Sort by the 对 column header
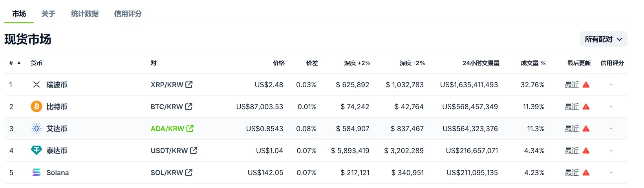Image resolution: width=644 pixels, height=188 pixels. pos(154,63)
